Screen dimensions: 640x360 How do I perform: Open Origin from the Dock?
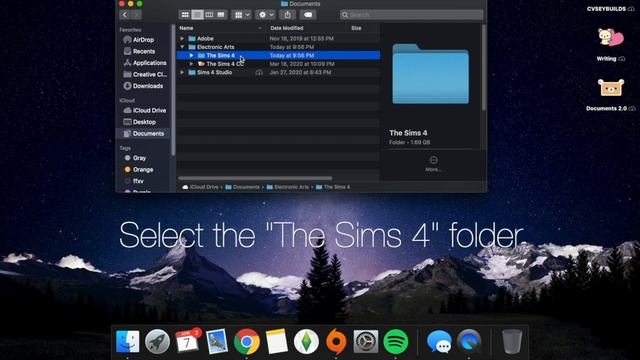click(x=336, y=341)
